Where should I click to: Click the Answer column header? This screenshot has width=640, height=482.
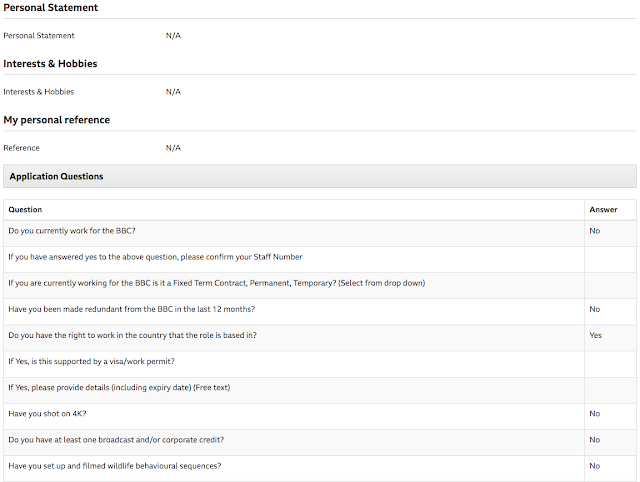click(603, 210)
